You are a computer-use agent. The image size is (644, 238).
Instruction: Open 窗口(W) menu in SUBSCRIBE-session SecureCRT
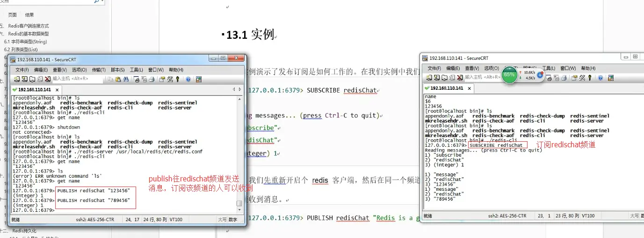pos(568,68)
